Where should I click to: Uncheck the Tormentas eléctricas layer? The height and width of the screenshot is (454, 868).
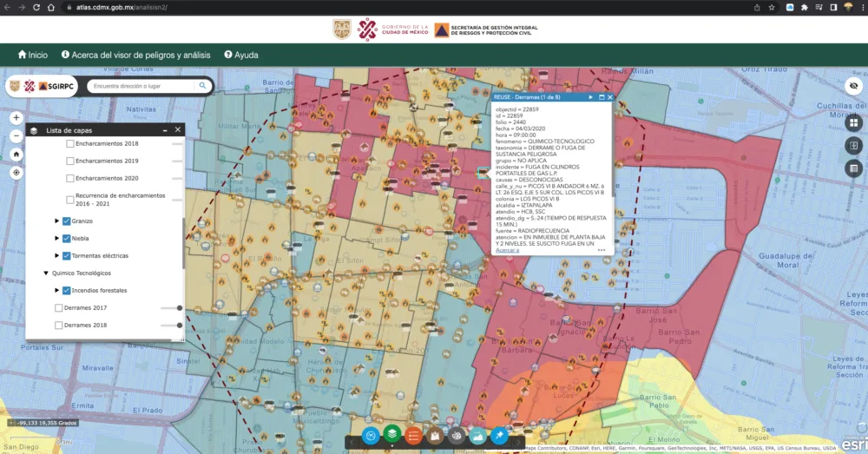[x=67, y=256]
